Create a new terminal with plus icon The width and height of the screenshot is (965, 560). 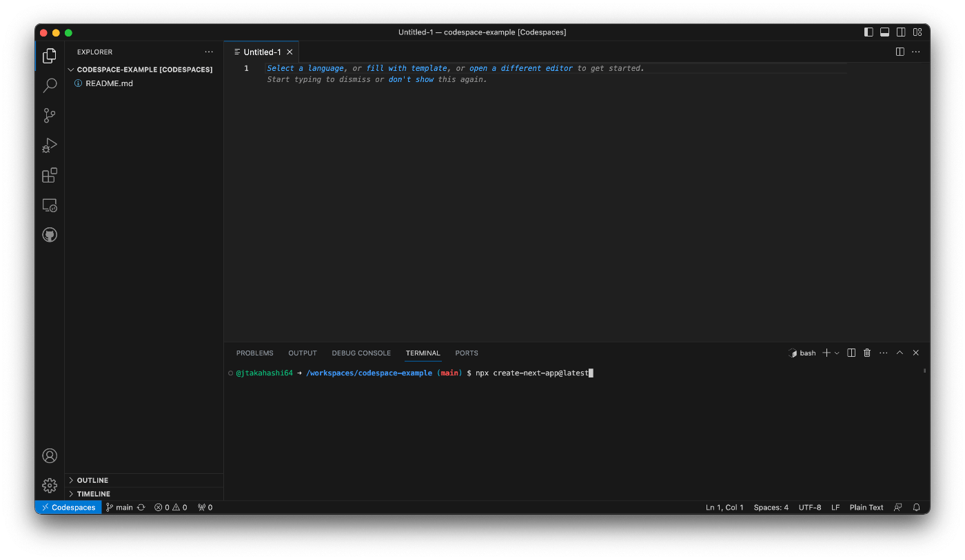pos(826,353)
